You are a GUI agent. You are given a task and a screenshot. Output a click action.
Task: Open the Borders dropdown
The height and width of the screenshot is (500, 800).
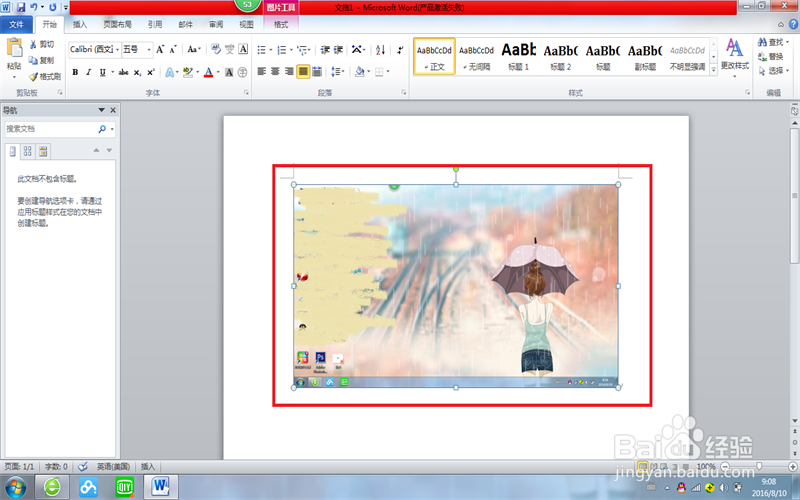389,72
